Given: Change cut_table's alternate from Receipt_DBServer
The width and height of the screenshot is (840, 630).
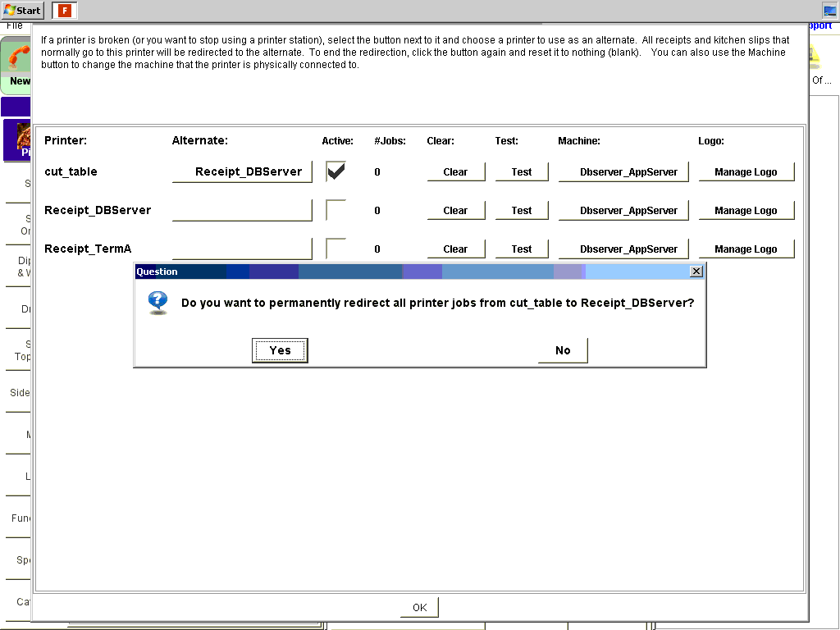Looking at the screenshot, I should pyautogui.click(x=242, y=171).
